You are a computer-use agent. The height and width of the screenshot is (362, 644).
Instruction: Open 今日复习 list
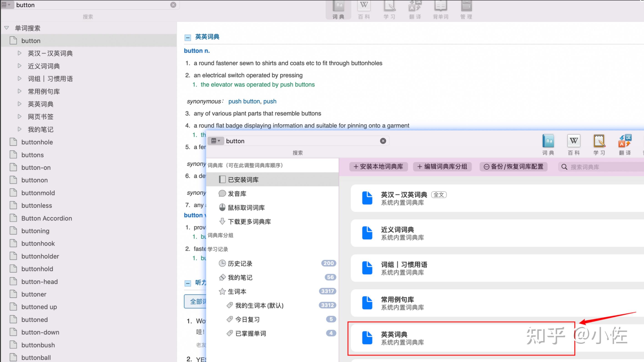[x=272, y=319]
